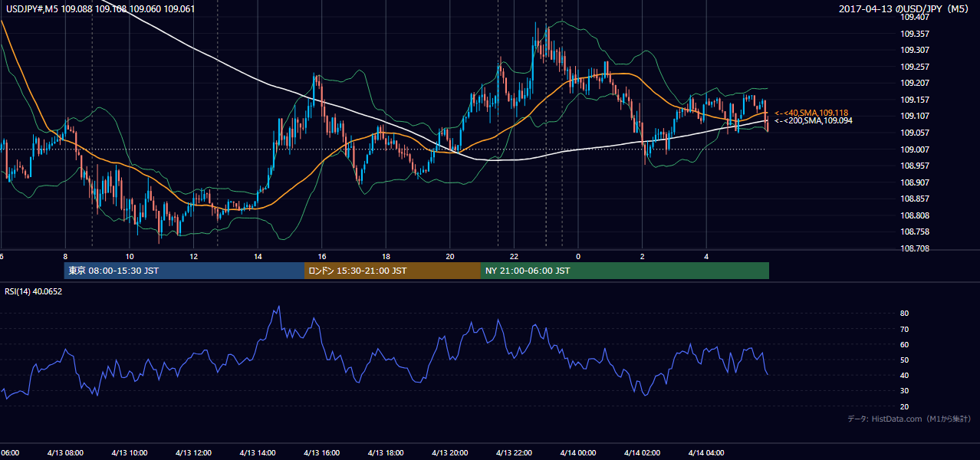Click the 4/13 16:00 bottom time label
The width and height of the screenshot is (980, 460).
(321, 452)
